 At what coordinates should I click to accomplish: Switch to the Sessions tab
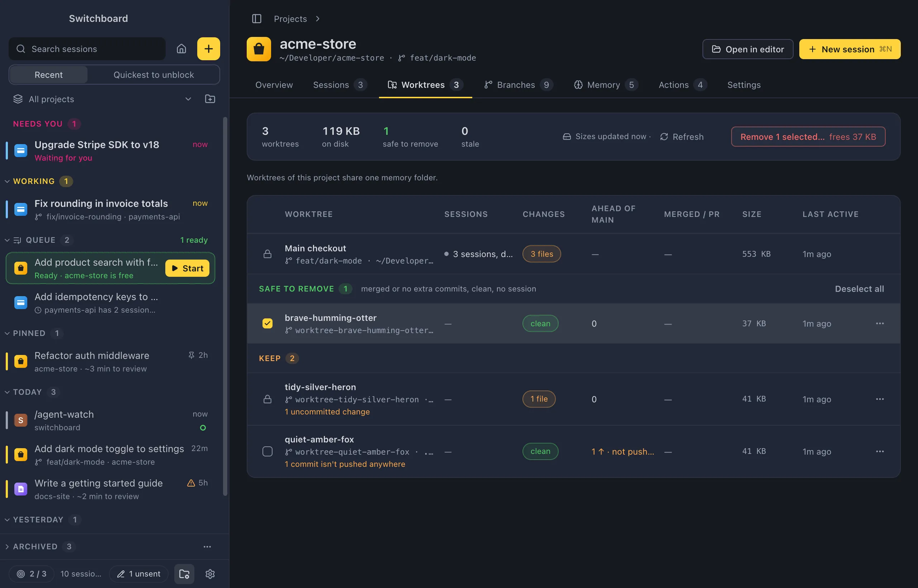(340, 85)
